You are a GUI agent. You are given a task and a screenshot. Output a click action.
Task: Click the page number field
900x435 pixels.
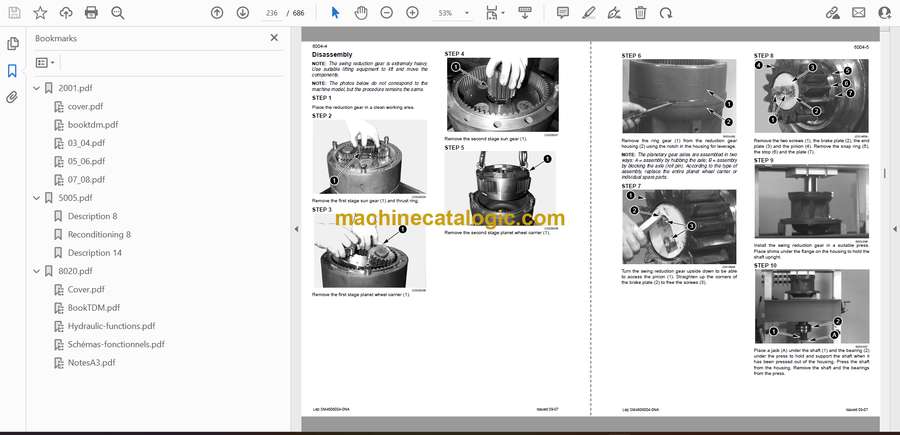[272, 13]
